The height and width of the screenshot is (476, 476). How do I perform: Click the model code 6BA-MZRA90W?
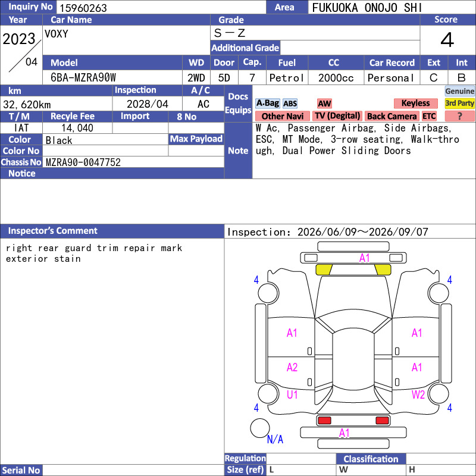83,78
